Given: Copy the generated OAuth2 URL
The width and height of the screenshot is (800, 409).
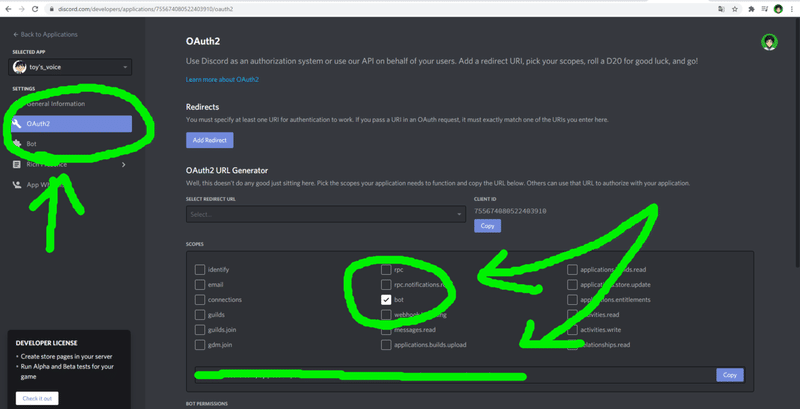Looking at the screenshot, I should point(730,375).
